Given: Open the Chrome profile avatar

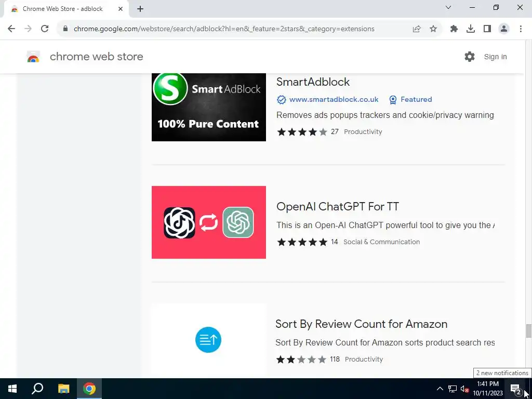Looking at the screenshot, I should tap(504, 29).
